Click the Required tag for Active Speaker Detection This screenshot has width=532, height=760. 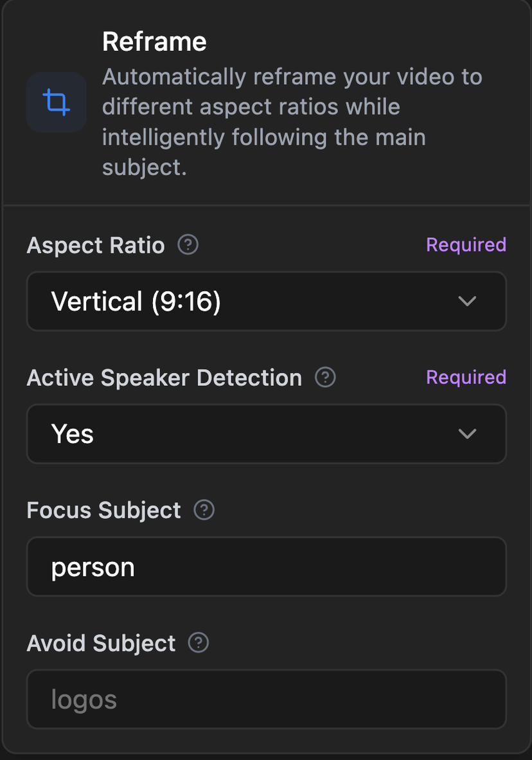[466, 377]
